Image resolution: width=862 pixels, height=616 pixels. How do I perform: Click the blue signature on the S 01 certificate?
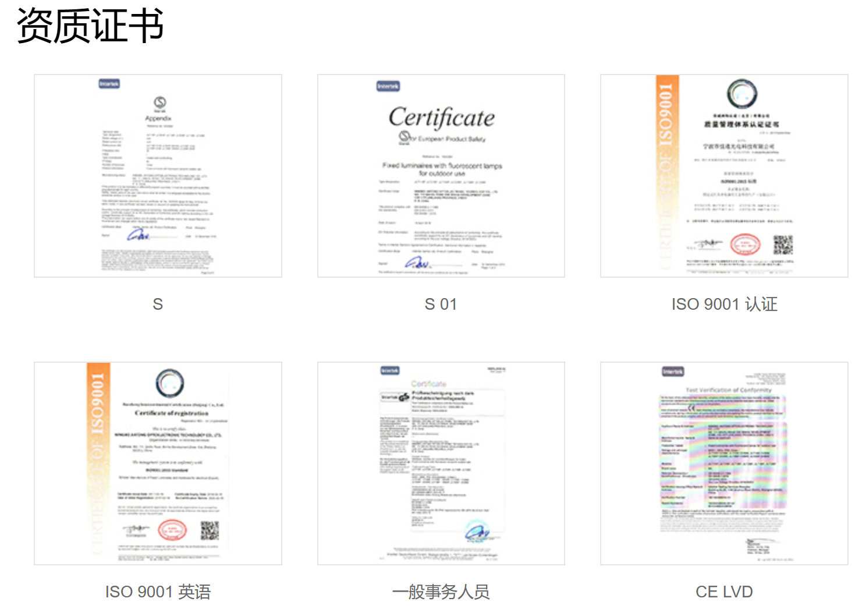[x=417, y=263]
